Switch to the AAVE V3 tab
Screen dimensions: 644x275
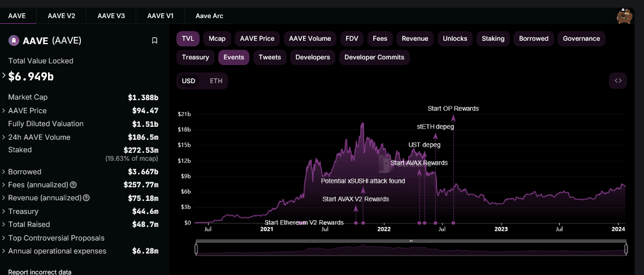[x=111, y=16]
